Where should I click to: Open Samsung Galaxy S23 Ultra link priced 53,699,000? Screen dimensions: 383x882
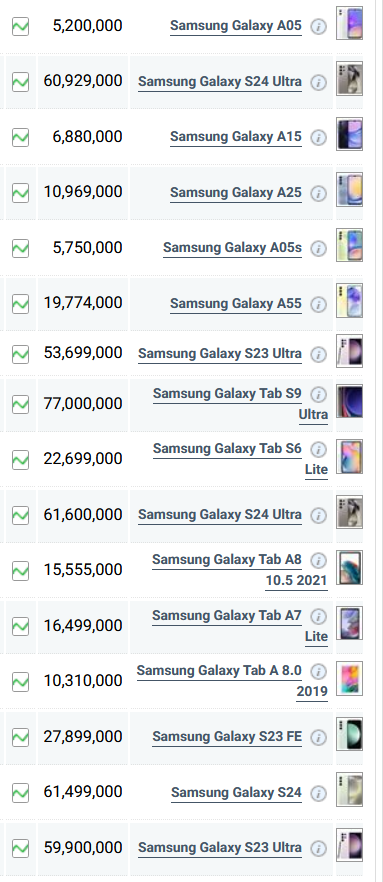point(220,354)
